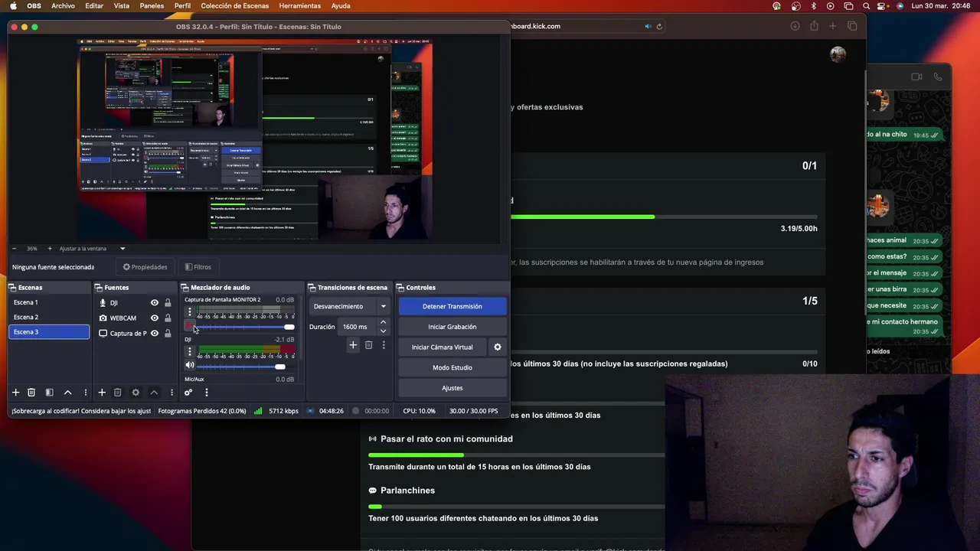Open the audio mixer three-dot menu at the bottom
Screen dimensions: 980x551
[x=206, y=393]
